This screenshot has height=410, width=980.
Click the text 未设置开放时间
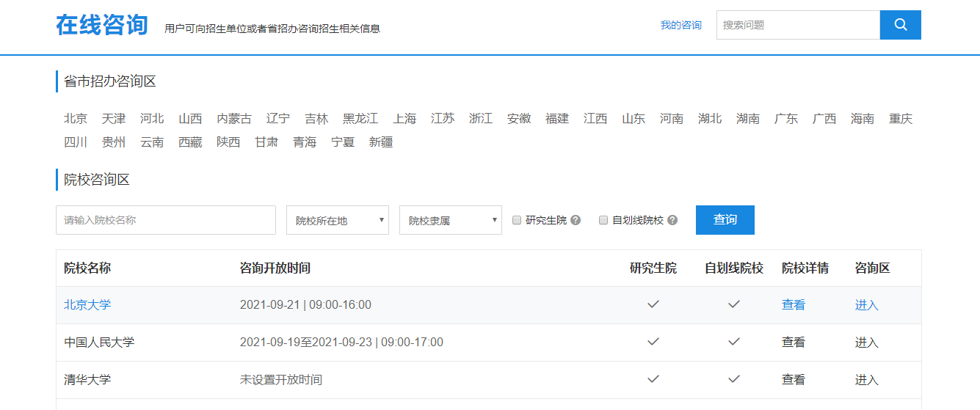pyautogui.click(x=281, y=380)
